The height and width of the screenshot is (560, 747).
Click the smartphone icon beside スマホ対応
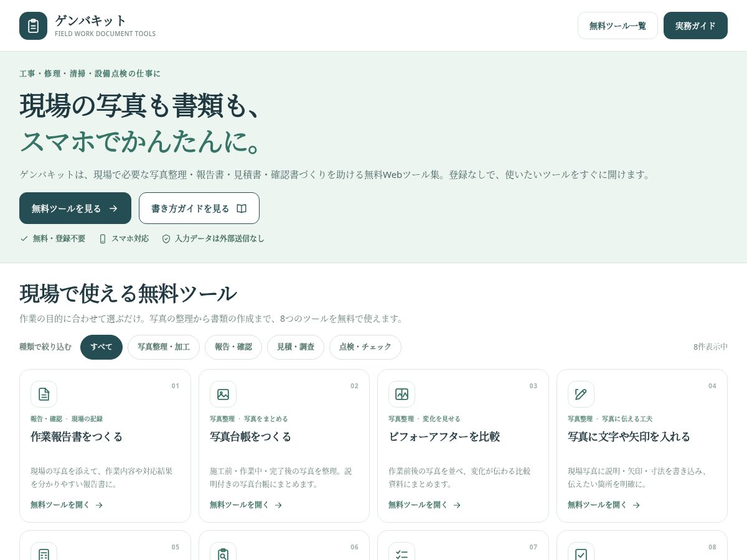point(103,238)
